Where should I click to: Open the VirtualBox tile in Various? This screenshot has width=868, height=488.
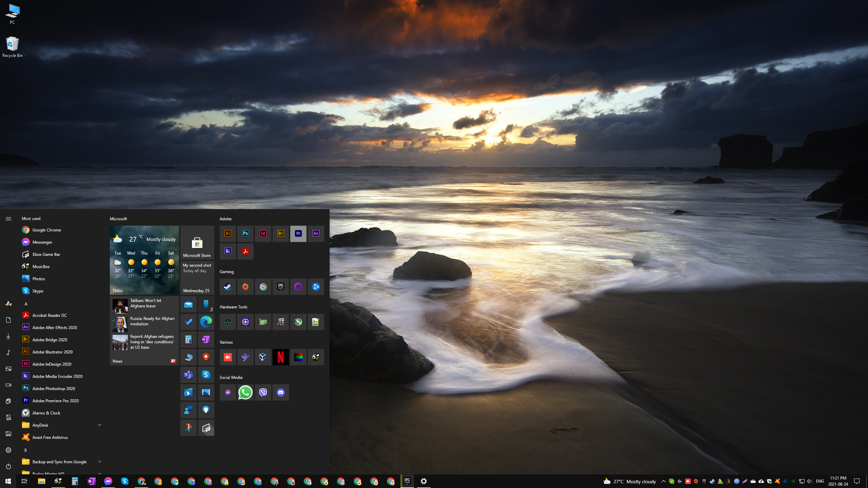pos(263,357)
